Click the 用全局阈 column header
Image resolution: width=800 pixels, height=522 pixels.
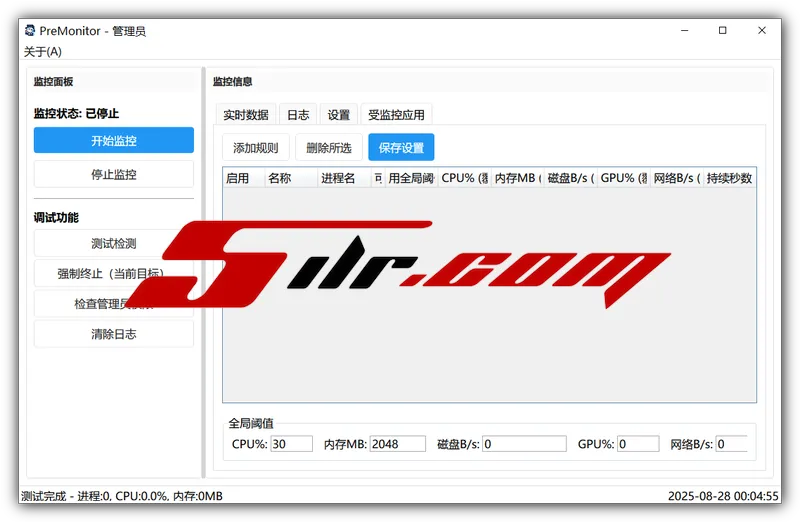click(x=411, y=178)
